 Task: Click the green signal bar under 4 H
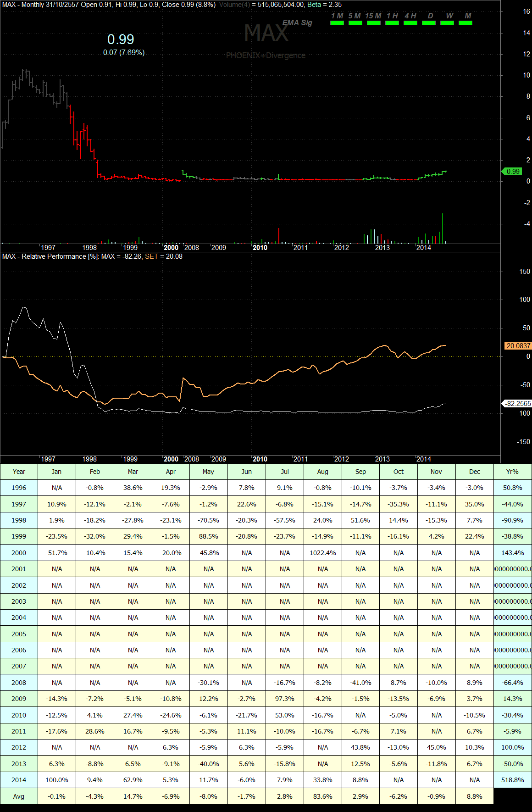point(410,23)
